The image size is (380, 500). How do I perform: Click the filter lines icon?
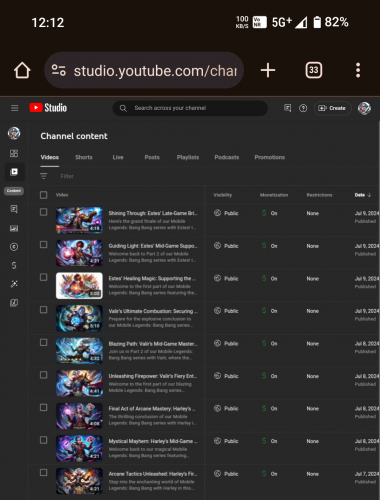tap(44, 176)
